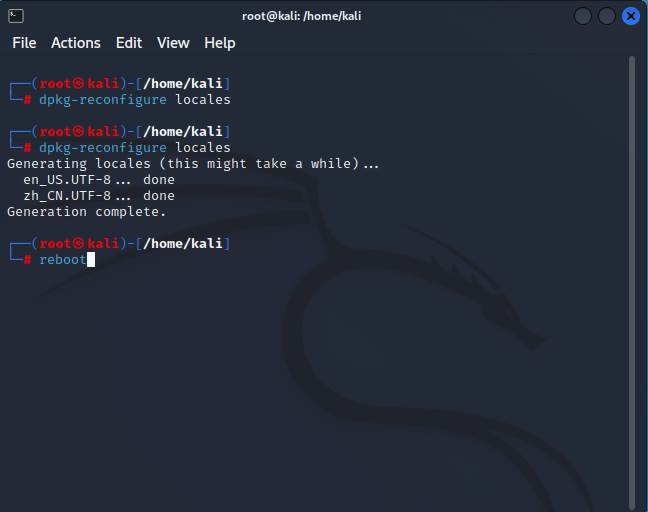
Task: Click the typed 'reboot' command text
Action: pos(62,260)
